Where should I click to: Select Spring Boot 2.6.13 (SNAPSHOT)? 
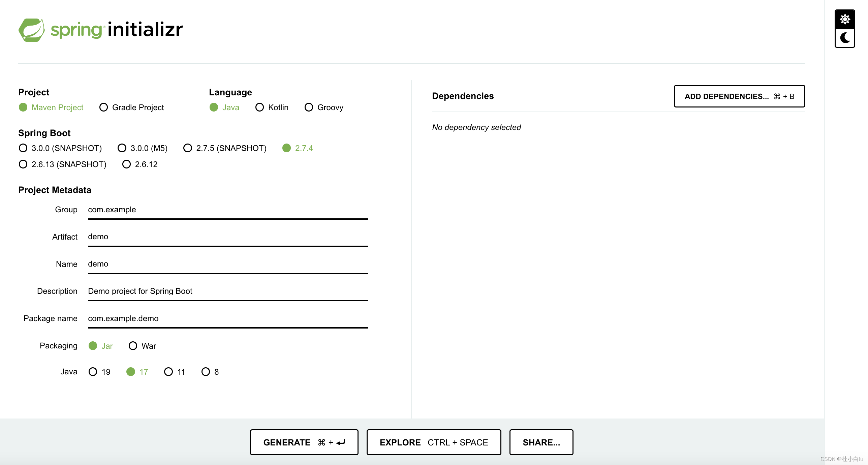coord(63,164)
